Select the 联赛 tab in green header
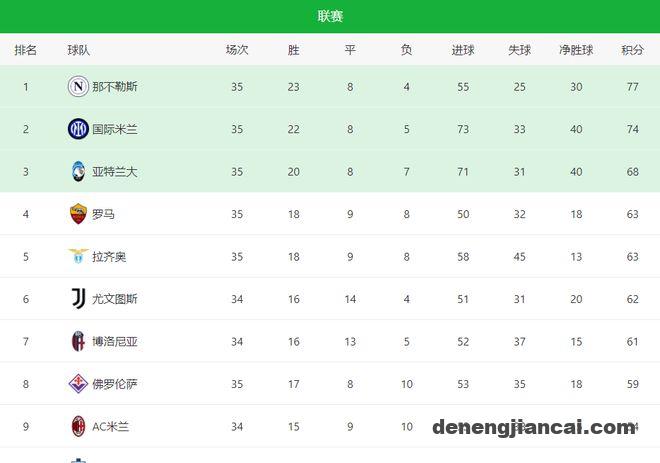Image resolution: width=660 pixels, height=463 pixels. 330,16
